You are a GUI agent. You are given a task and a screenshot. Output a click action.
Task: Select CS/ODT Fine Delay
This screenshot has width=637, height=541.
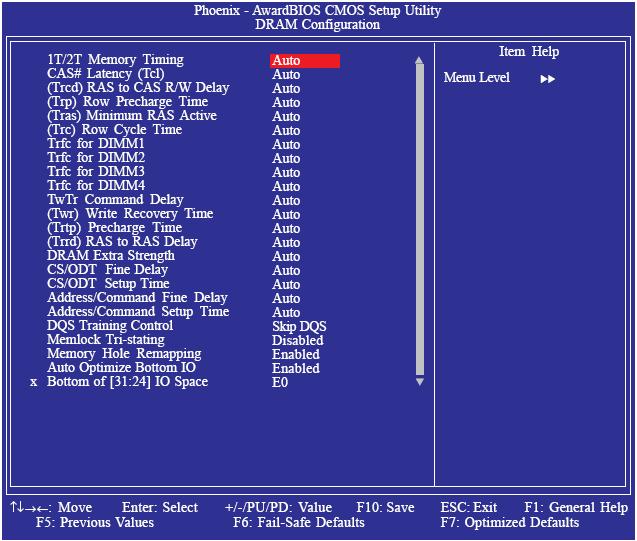[x=107, y=270]
